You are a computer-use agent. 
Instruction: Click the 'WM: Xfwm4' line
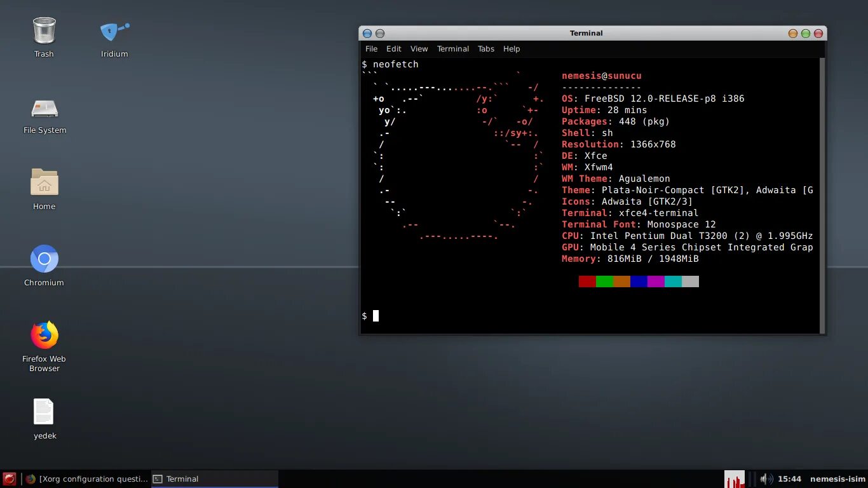click(x=587, y=167)
